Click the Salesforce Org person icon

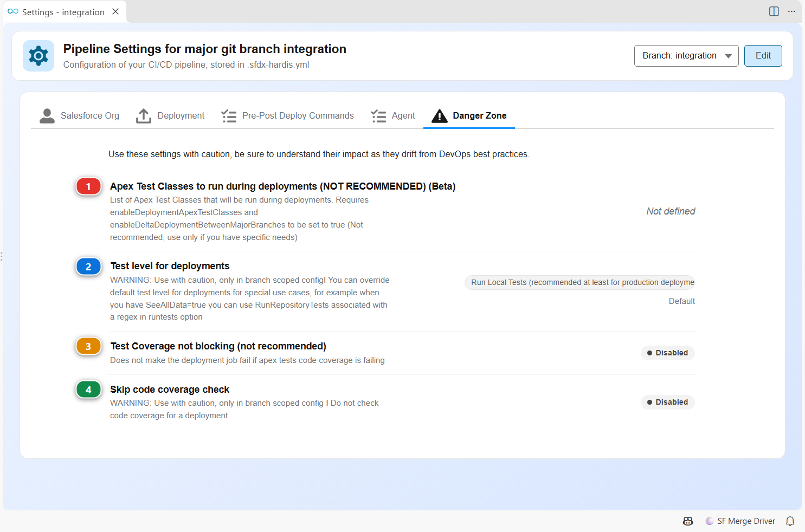click(x=47, y=116)
